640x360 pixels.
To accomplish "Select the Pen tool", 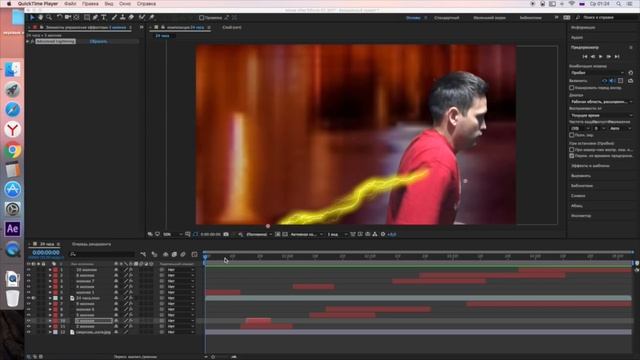I will (95, 18).
